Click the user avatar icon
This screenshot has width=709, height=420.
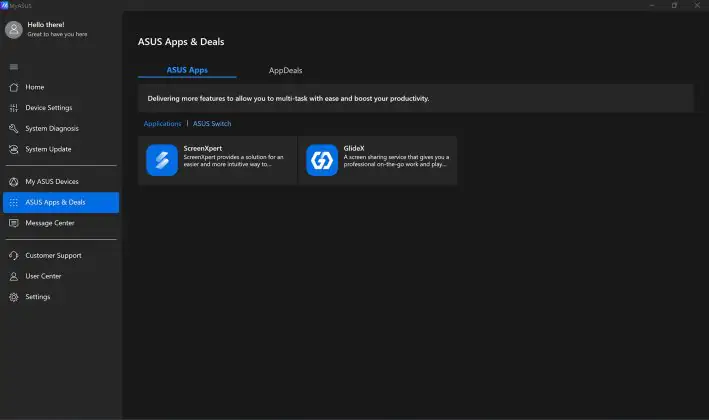[x=14, y=30]
